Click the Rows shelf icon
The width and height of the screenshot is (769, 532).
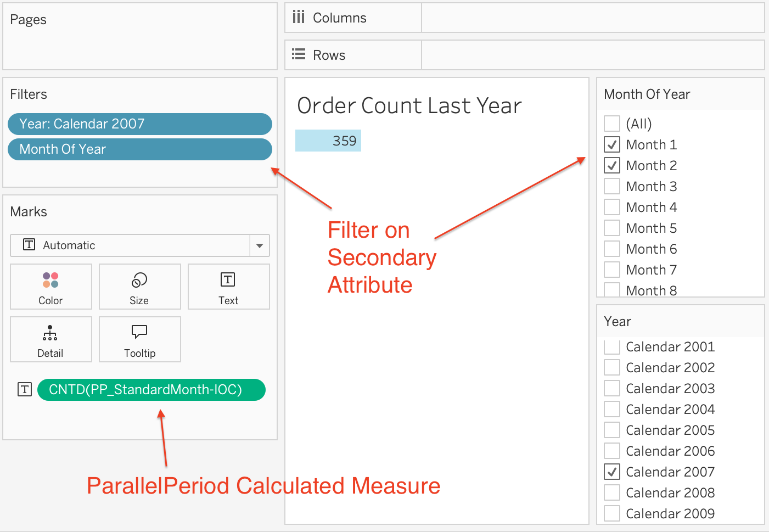coord(299,54)
